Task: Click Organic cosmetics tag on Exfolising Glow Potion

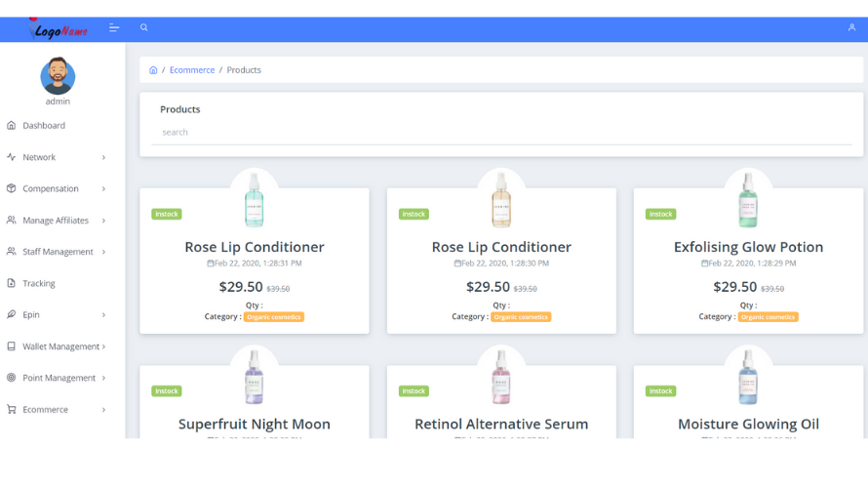Action: click(768, 317)
